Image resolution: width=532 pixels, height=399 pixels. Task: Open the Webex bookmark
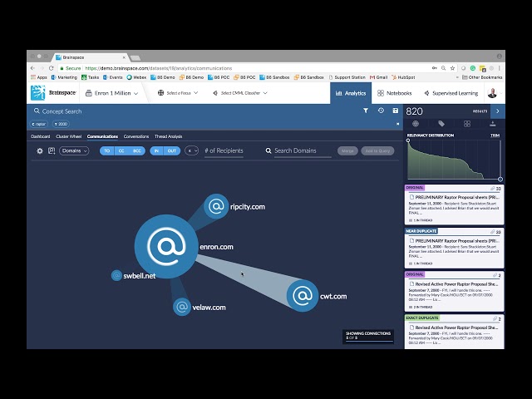click(x=136, y=77)
